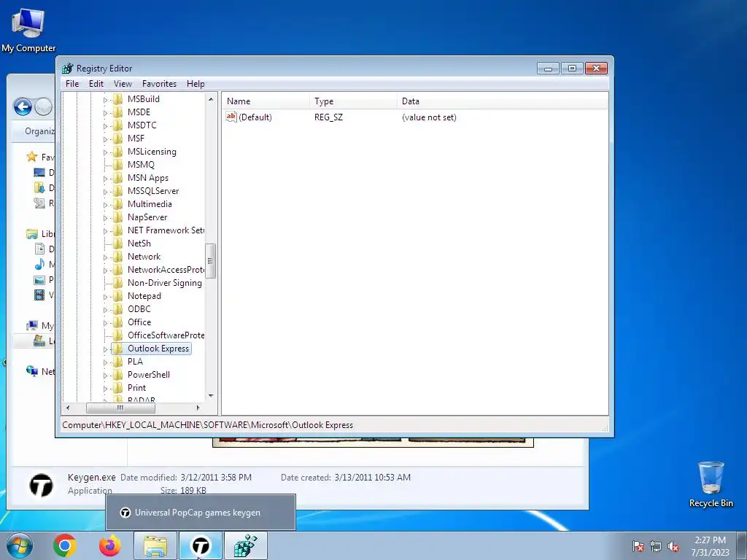Select the Notepad key folder icon
This screenshot has width=747, height=560.
[x=117, y=296]
